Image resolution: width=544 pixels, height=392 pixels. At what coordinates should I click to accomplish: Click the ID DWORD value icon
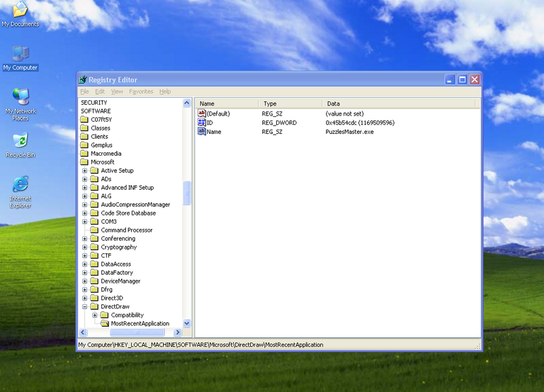[x=201, y=122]
